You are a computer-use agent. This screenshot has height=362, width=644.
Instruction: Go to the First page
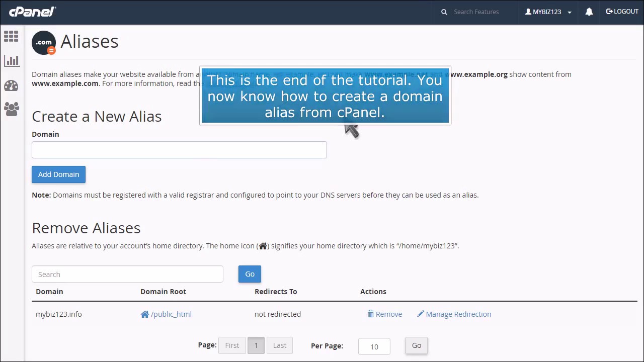click(232, 345)
